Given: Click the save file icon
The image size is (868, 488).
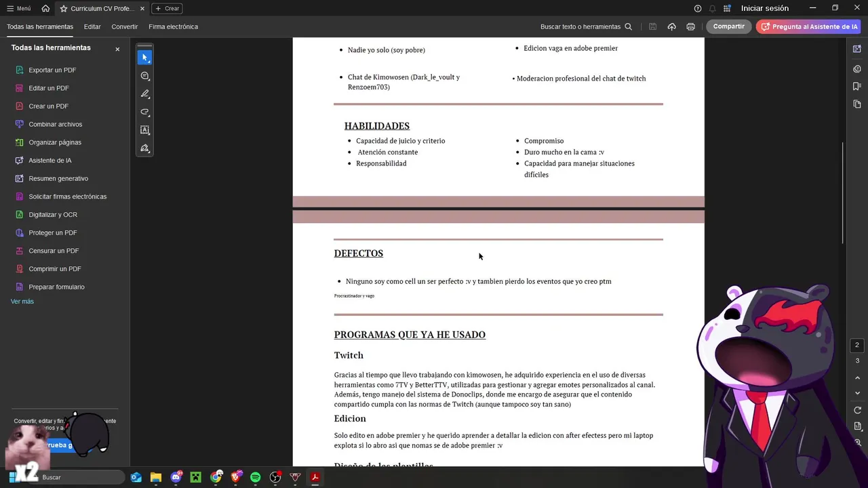Looking at the screenshot, I should tap(652, 27).
